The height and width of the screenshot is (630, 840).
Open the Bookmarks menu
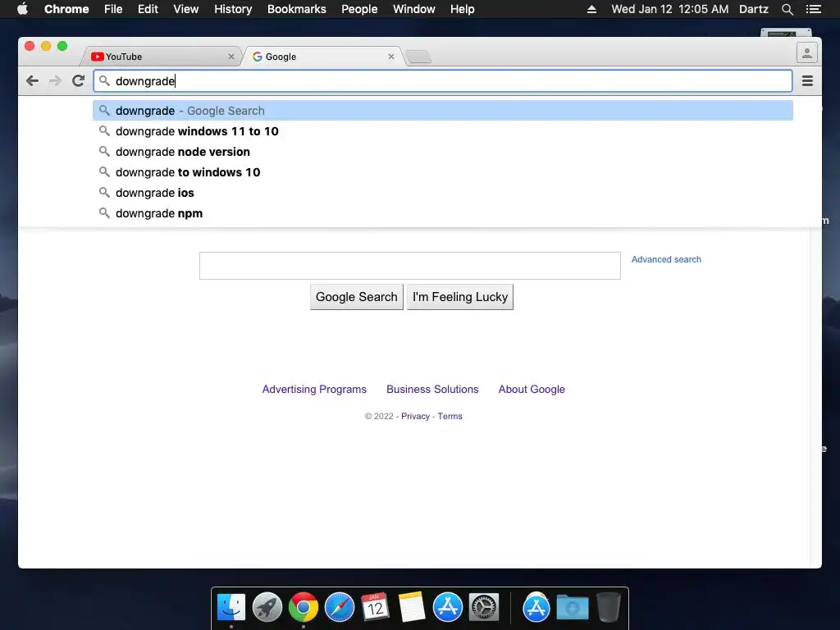(x=297, y=9)
